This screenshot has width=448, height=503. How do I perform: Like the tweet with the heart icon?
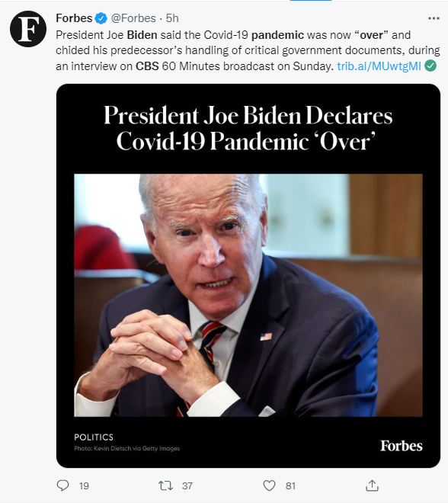click(270, 485)
